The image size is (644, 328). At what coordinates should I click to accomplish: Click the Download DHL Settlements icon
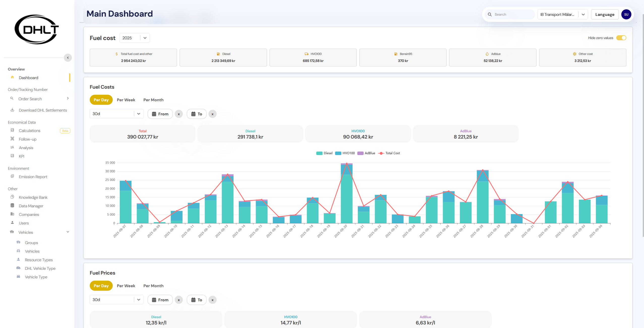(12, 110)
